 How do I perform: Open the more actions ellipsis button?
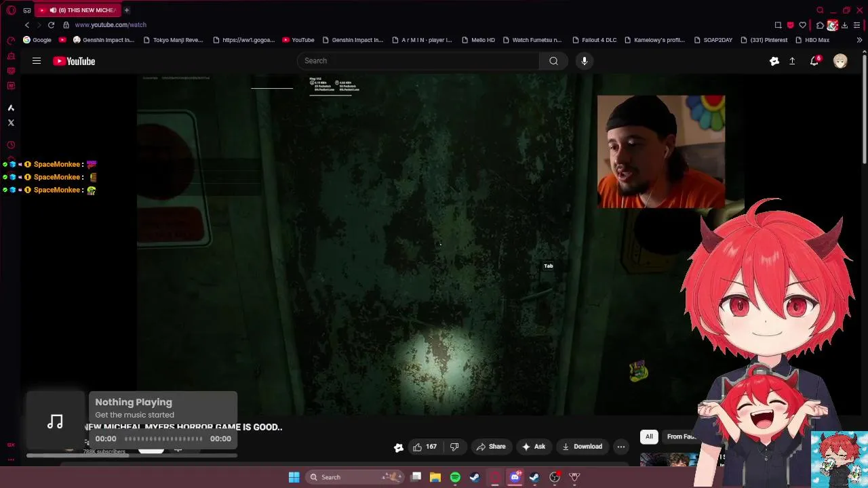[x=620, y=447]
